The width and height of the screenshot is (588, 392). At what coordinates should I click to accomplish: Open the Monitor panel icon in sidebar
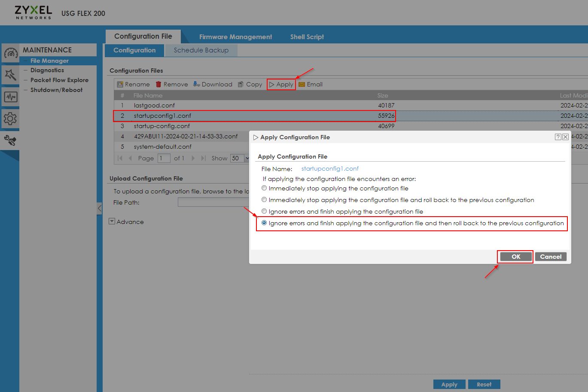click(x=10, y=97)
